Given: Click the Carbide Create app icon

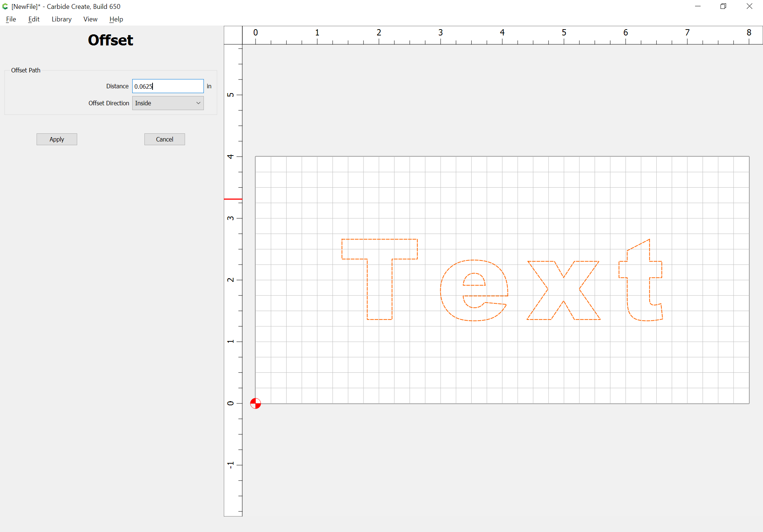Looking at the screenshot, I should point(5,6).
